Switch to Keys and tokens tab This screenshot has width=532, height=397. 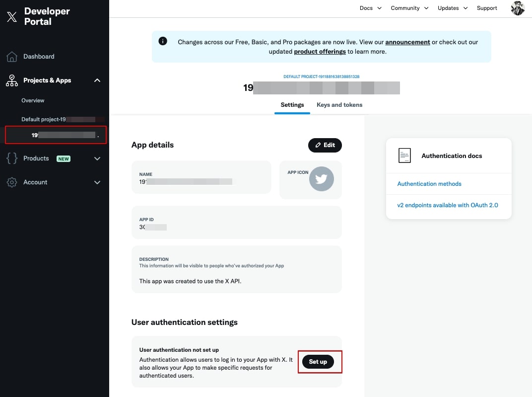pyautogui.click(x=339, y=105)
